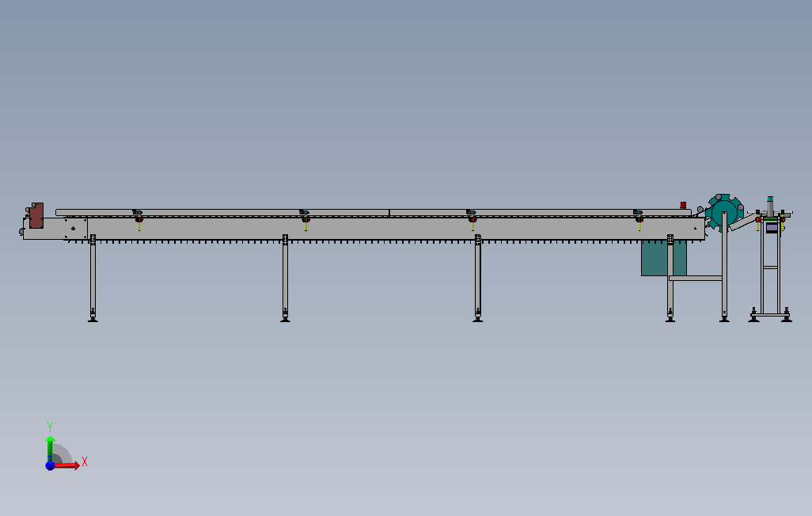This screenshot has height=516, width=812.
Task: Pick the second red sensor bracket from left
Action: [x=305, y=220]
